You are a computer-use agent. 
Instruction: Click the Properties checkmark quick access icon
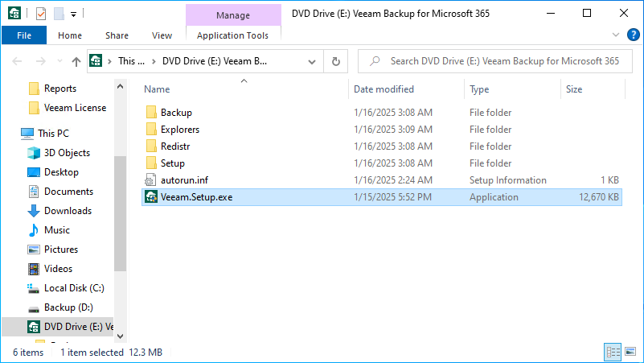(41, 14)
